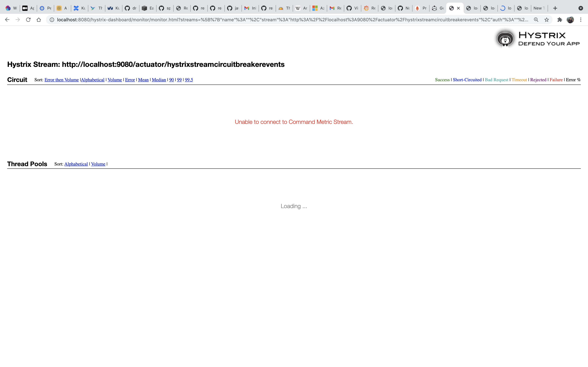588x367 pixels.
Task: Click the site information icon
Action: (x=52, y=20)
